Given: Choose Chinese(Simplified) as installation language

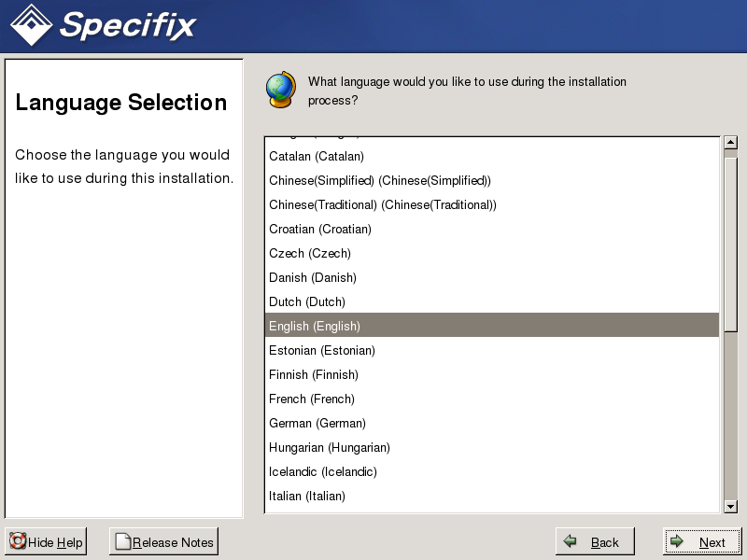Looking at the screenshot, I should pyautogui.click(x=379, y=181).
